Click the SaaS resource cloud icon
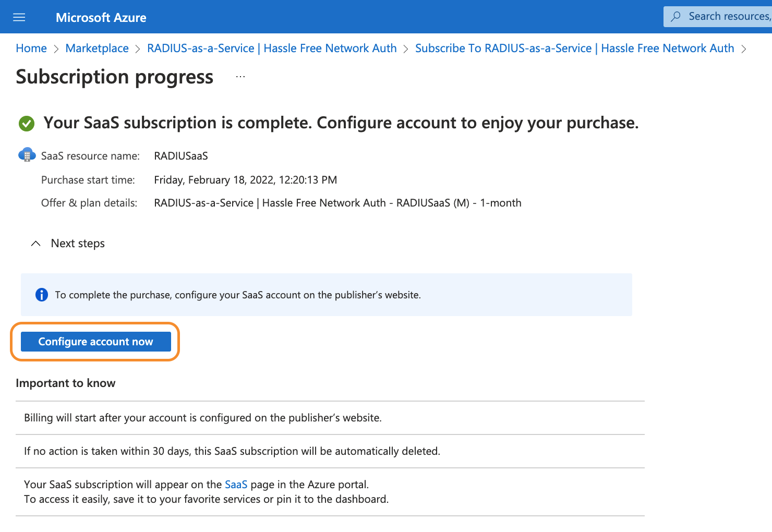Viewport: 772px width, 532px height. click(x=27, y=155)
